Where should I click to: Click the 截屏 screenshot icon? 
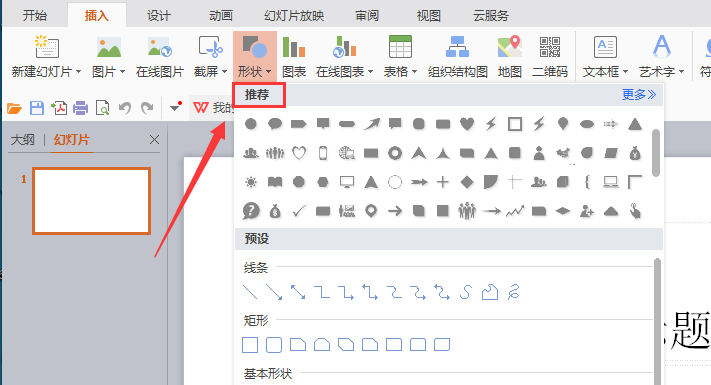pos(210,47)
